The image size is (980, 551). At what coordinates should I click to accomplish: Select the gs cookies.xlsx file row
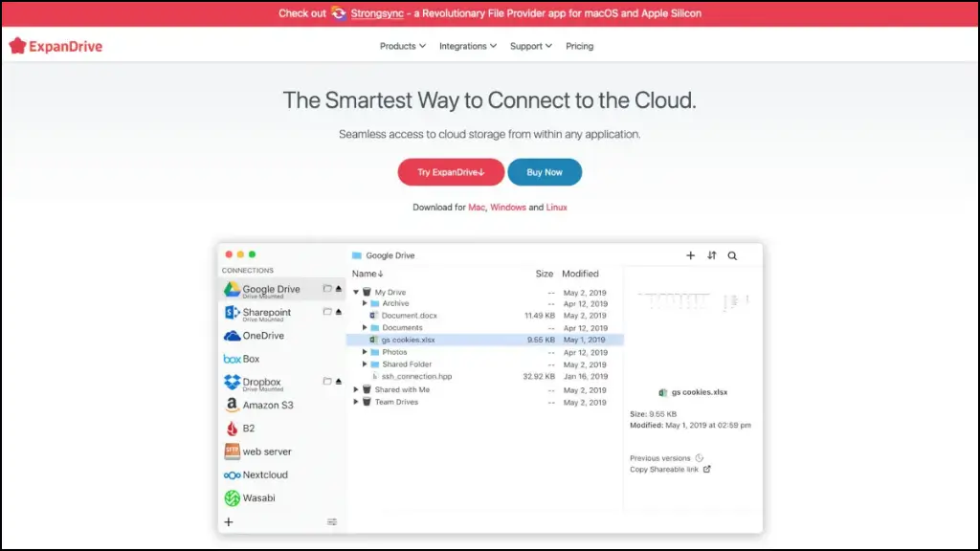pyautogui.click(x=484, y=340)
